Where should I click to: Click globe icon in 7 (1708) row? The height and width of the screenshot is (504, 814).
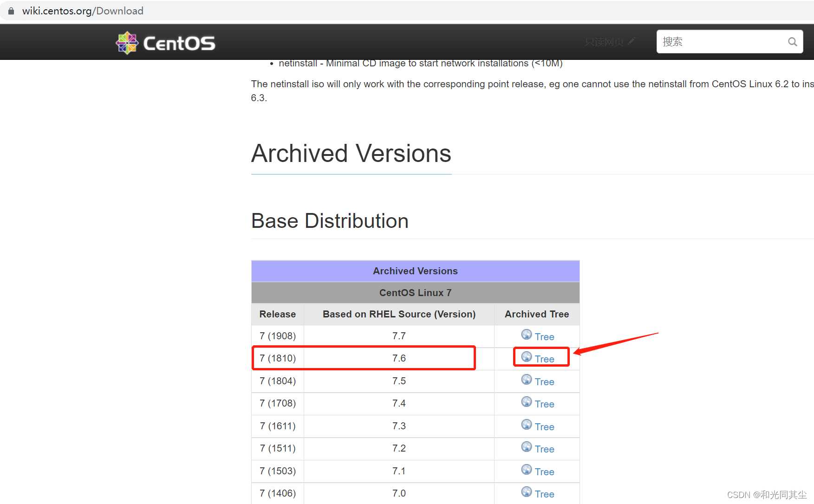coord(527,402)
